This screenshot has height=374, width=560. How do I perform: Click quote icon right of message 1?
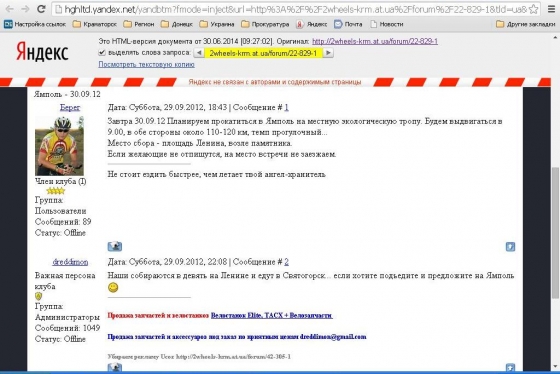pos(510,246)
